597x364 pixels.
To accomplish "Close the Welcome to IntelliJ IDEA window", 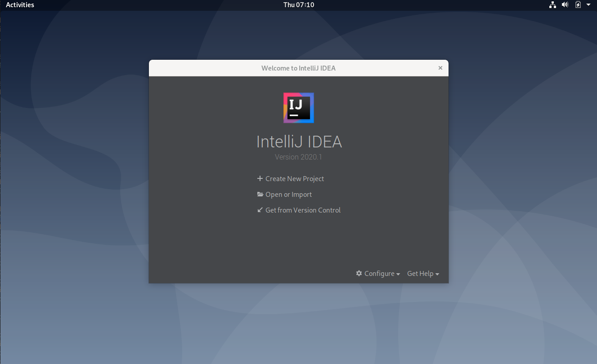I will [440, 68].
